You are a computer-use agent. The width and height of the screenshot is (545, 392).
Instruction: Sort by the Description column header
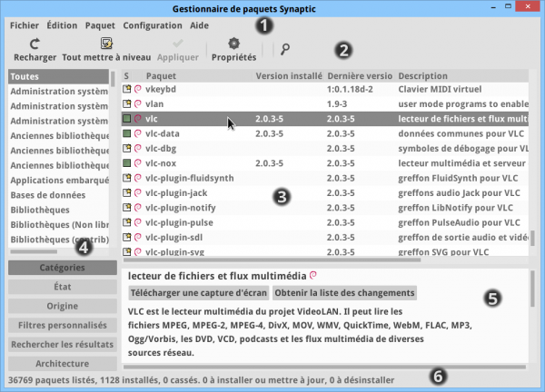point(462,76)
